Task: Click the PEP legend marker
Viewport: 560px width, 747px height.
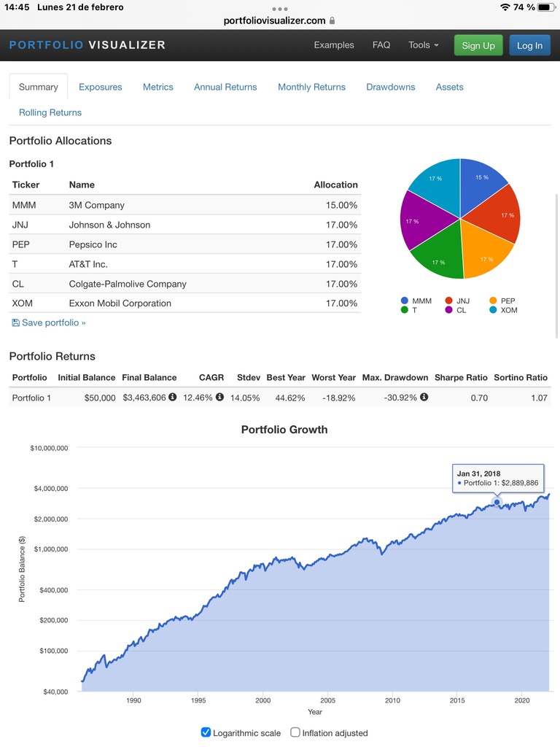Action: click(493, 301)
